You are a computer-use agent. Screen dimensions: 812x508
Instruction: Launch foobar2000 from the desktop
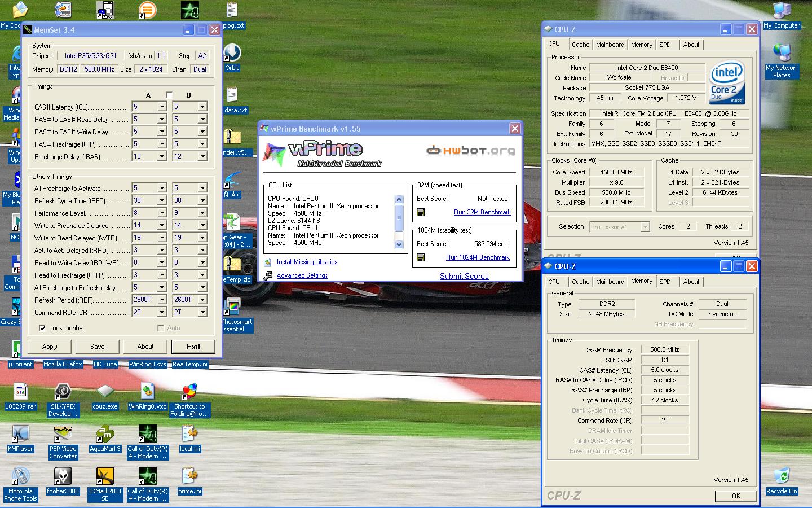63,476
